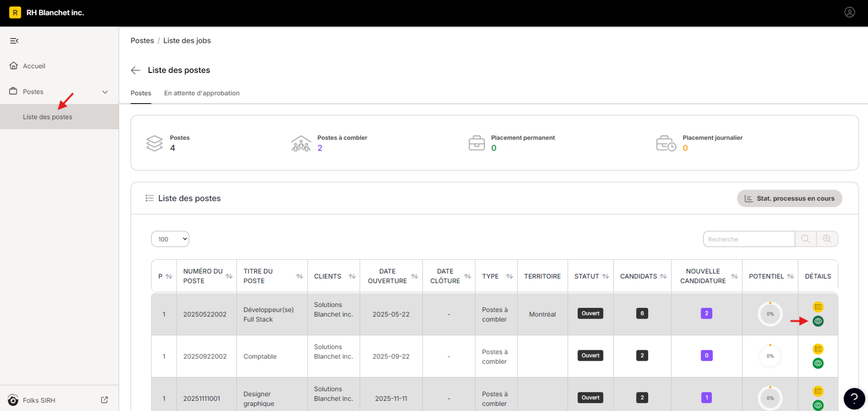Click the Montréal territory cell
The image size is (868, 411).
click(542, 314)
